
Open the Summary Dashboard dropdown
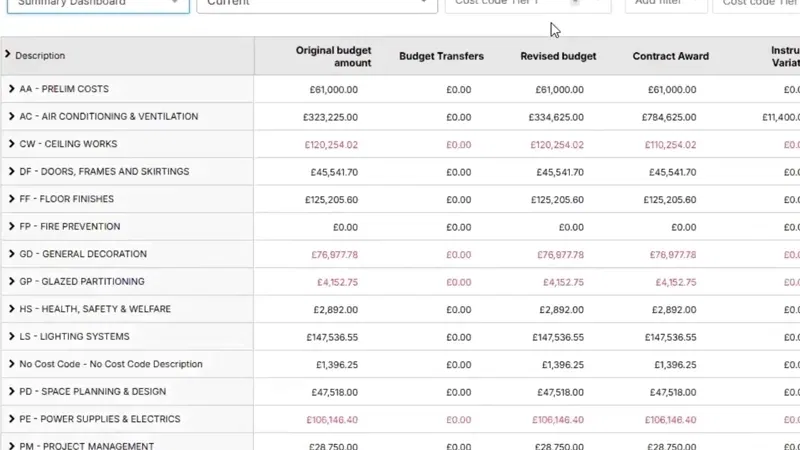click(98, 5)
